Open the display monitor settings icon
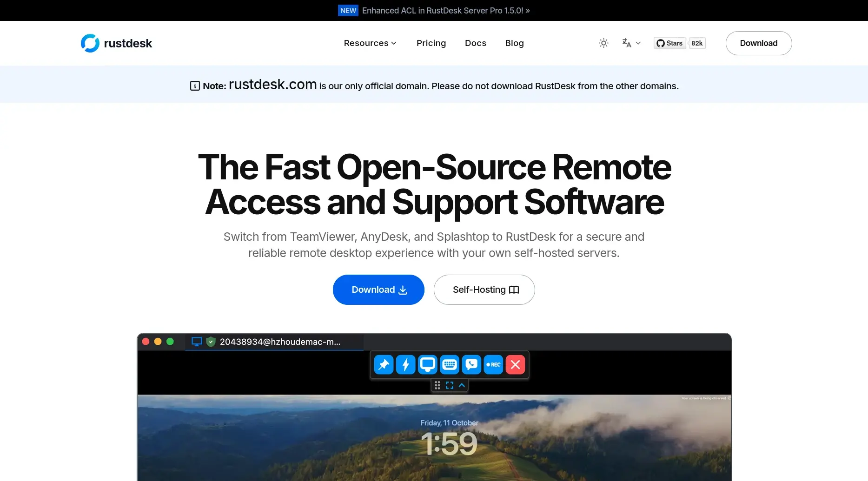 pos(427,365)
